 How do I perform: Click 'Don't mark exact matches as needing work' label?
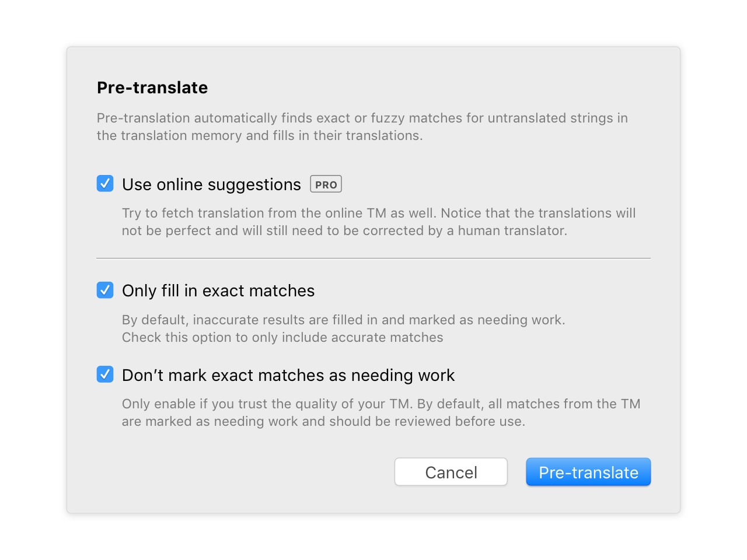point(288,376)
